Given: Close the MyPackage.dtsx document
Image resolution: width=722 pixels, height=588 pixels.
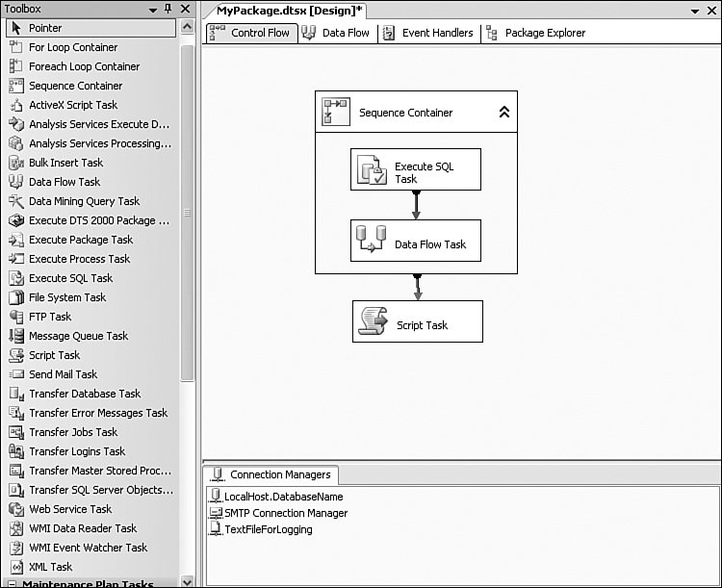Looking at the screenshot, I should click(x=711, y=11).
